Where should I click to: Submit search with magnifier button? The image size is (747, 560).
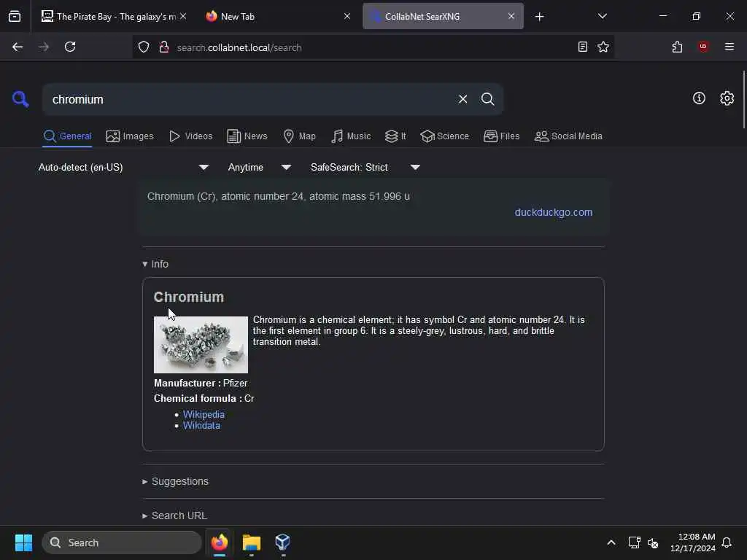point(487,99)
